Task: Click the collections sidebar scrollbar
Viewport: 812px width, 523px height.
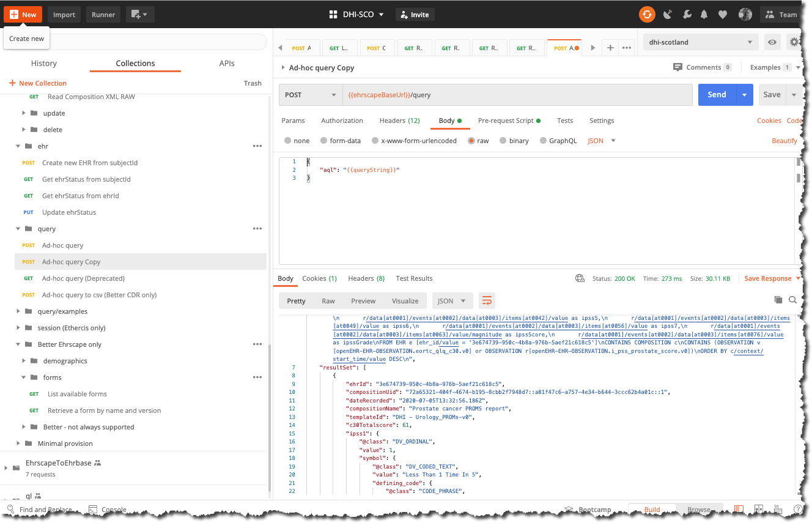Action: pyautogui.click(x=269, y=417)
